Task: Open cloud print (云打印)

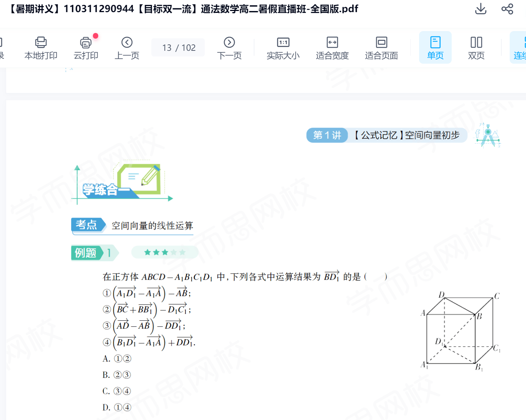Action: pyautogui.click(x=86, y=48)
